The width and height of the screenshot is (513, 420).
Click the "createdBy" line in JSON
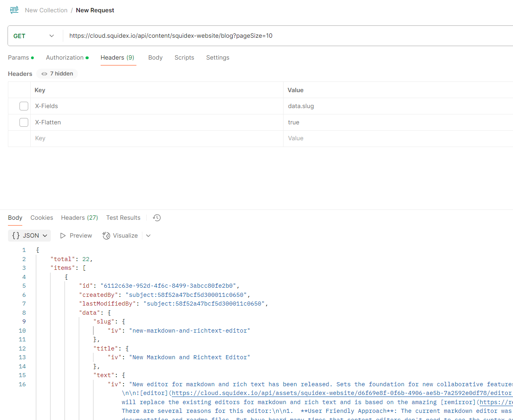(x=165, y=295)
